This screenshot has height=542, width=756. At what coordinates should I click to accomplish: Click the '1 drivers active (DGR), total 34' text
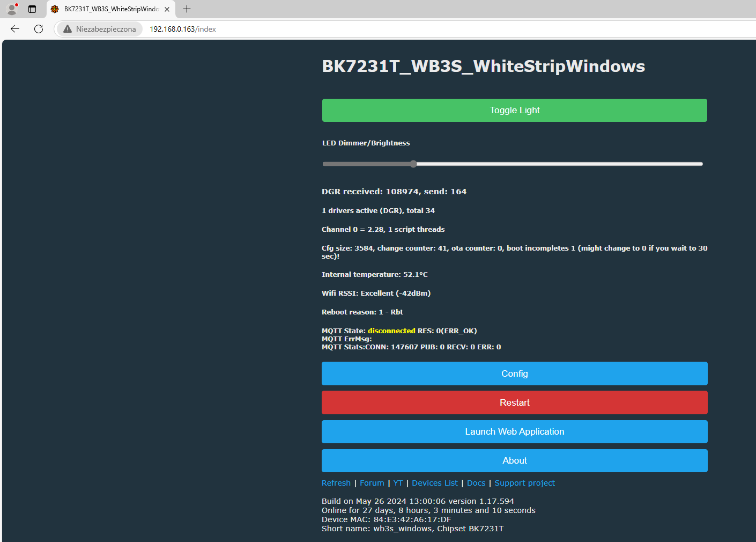[378, 210]
